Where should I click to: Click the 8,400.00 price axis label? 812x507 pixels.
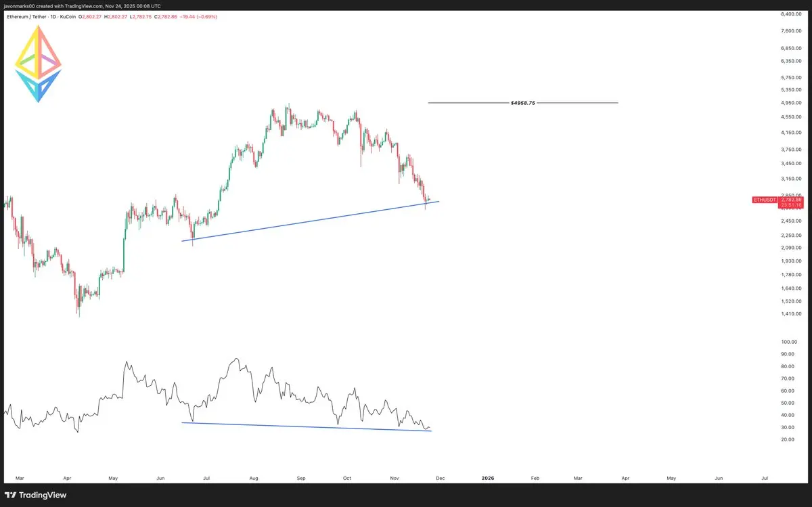pyautogui.click(x=791, y=14)
